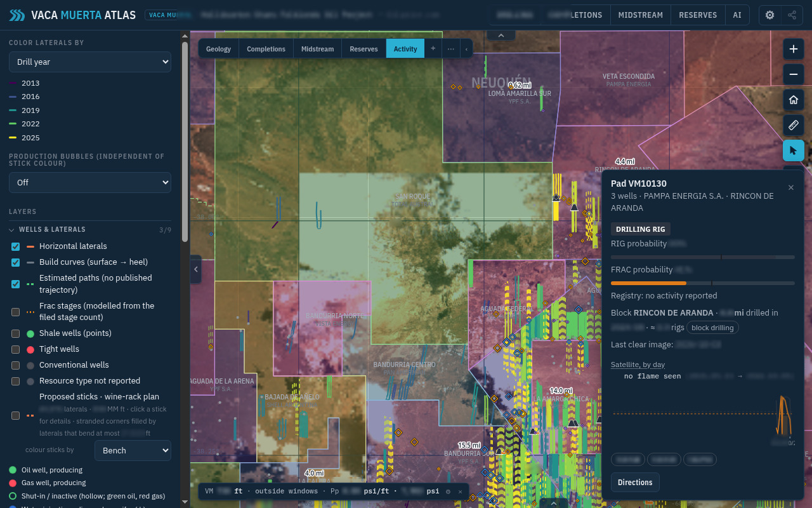
Task: Open AI in the top navigation
Action: 737,15
